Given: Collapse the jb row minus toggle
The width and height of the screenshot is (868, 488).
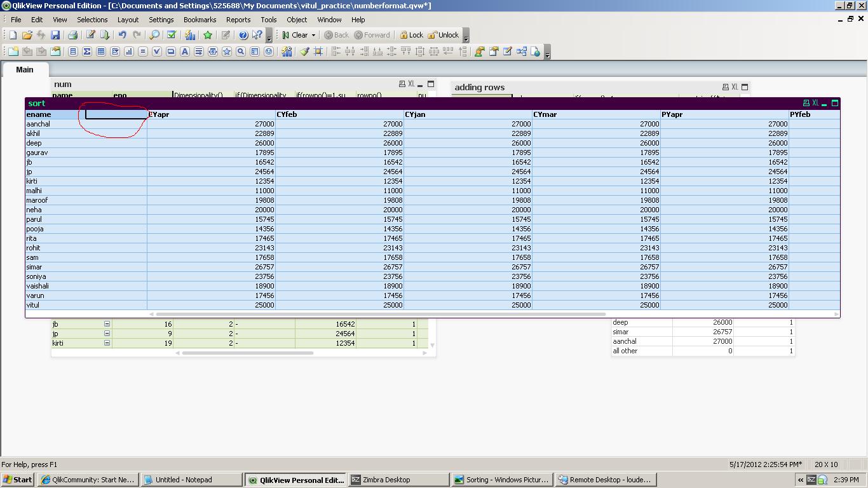Looking at the screenshot, I should [x=107, y=324].
